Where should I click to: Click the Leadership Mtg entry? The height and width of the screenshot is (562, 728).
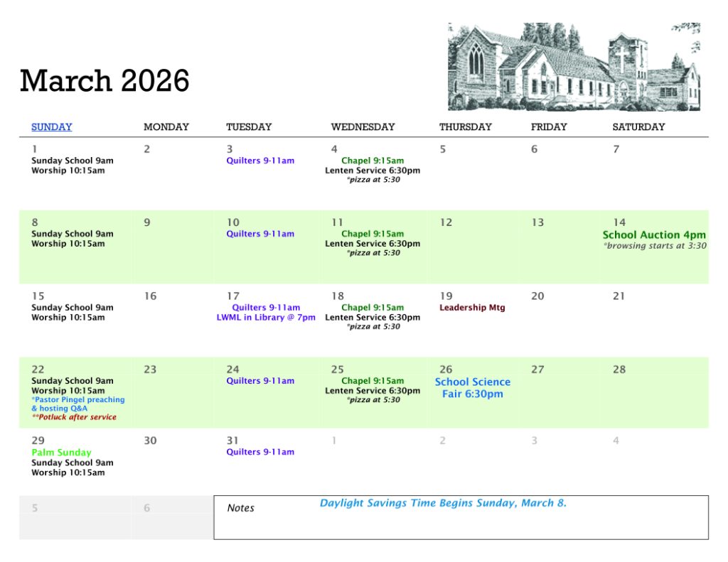tap(472, 308)
